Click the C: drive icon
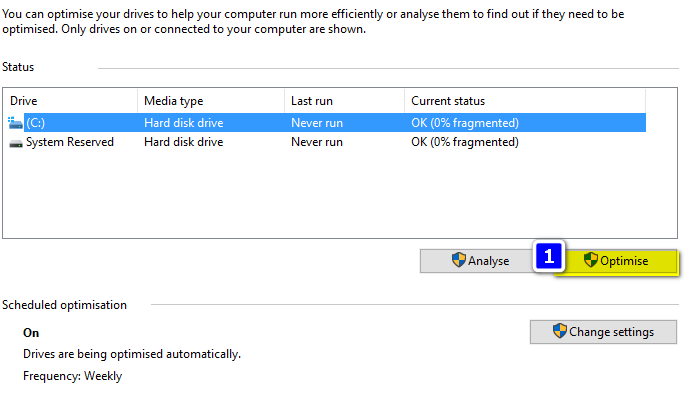686x396 pixels. [15, 123]
